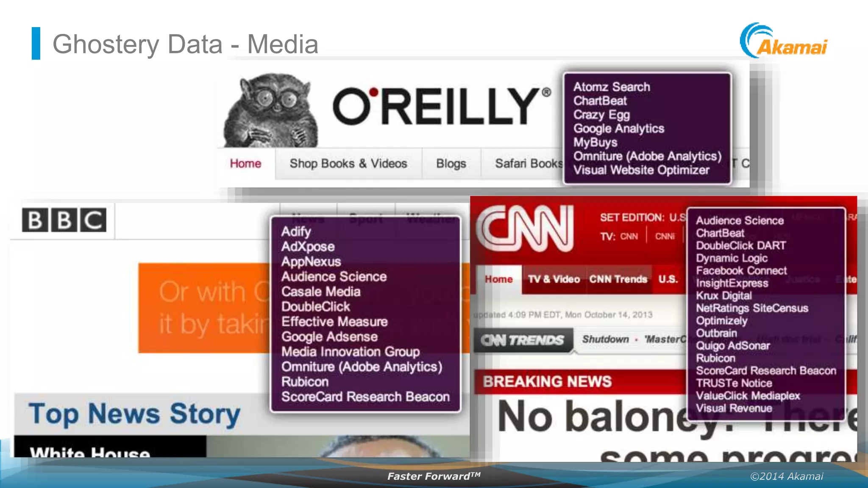Select ScoreCard Research Beacon in BBC list
868x488 pixels.
365,397
